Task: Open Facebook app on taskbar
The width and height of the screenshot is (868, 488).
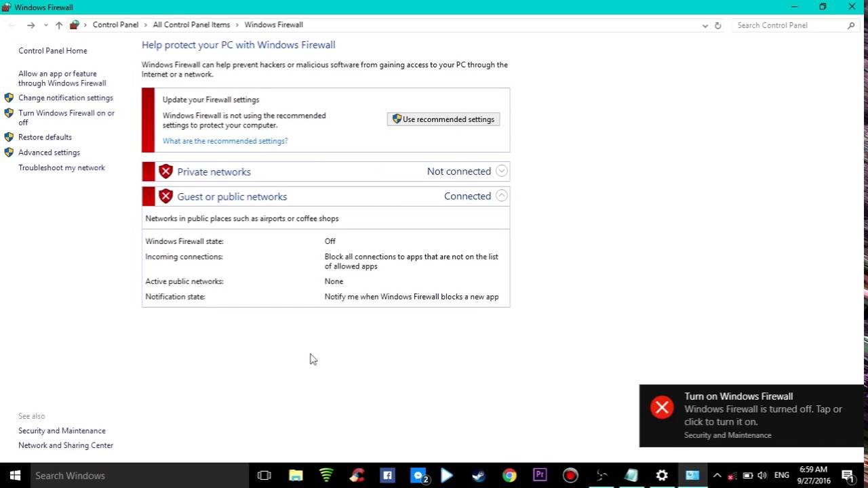Action: [387, 475]
